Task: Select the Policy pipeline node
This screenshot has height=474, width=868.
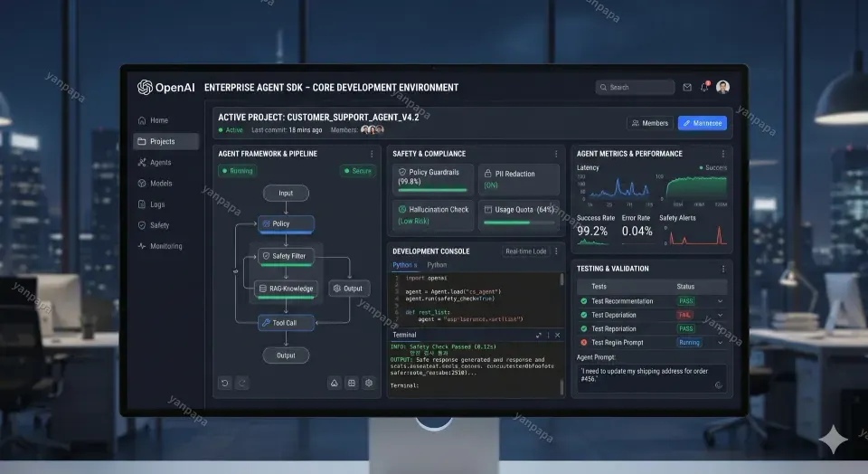Action: (286, 223)
